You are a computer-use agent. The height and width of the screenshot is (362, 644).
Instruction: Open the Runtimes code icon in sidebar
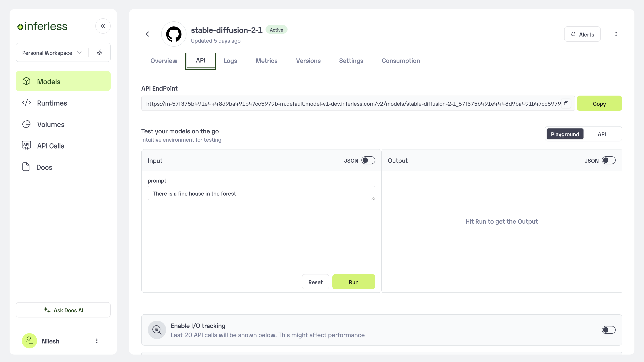pos(26,103)
